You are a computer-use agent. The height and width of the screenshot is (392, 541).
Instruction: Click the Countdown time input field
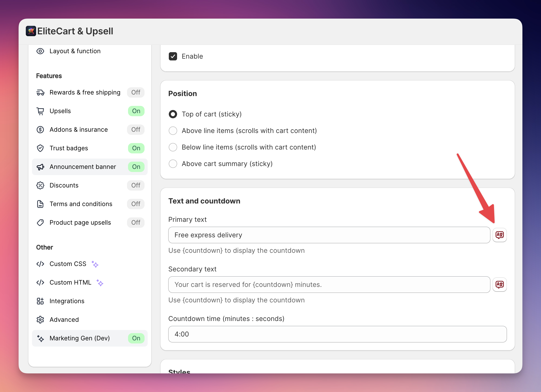click(x=337, y=334)
